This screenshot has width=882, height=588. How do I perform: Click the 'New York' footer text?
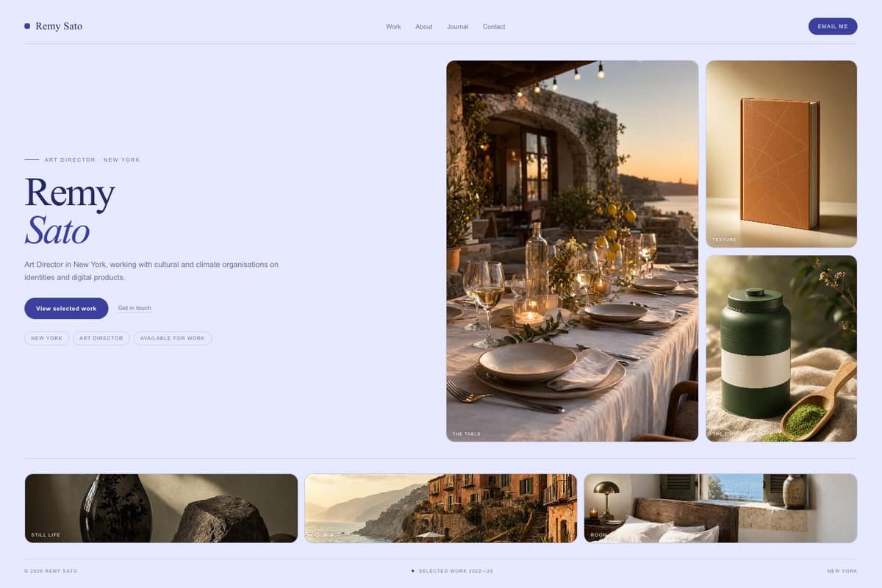click(x=842, y=571)
